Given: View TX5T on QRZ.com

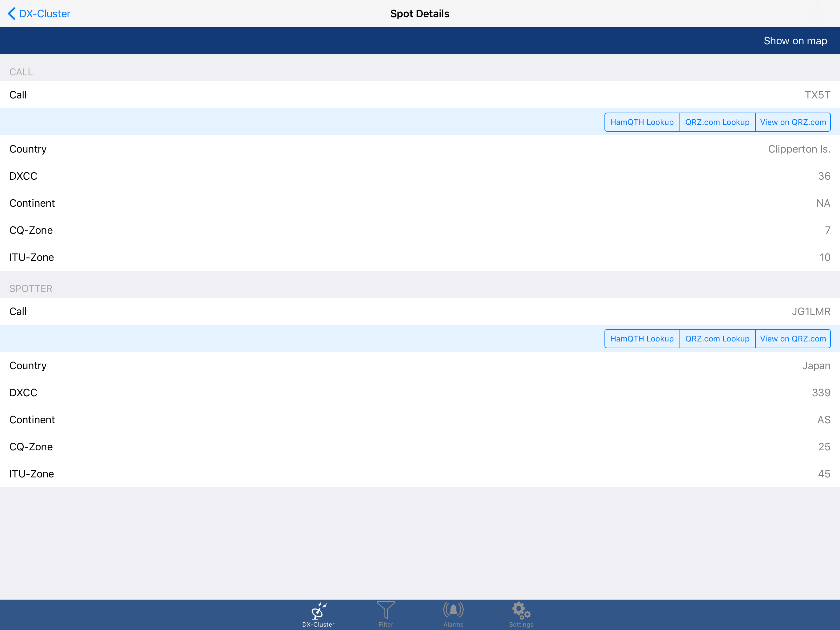Looking at the screenshot, I should click(793, 122).
